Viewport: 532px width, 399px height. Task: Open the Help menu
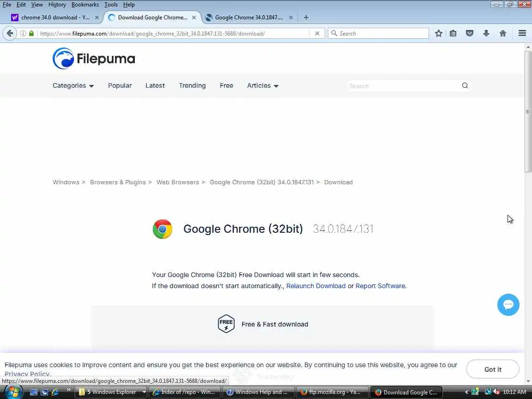coord(129,5)
